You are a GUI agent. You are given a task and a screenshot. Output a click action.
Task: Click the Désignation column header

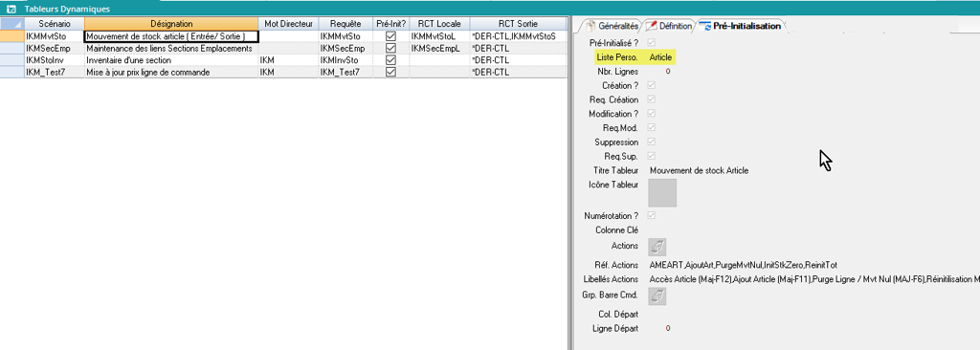(x=171, y=24)
